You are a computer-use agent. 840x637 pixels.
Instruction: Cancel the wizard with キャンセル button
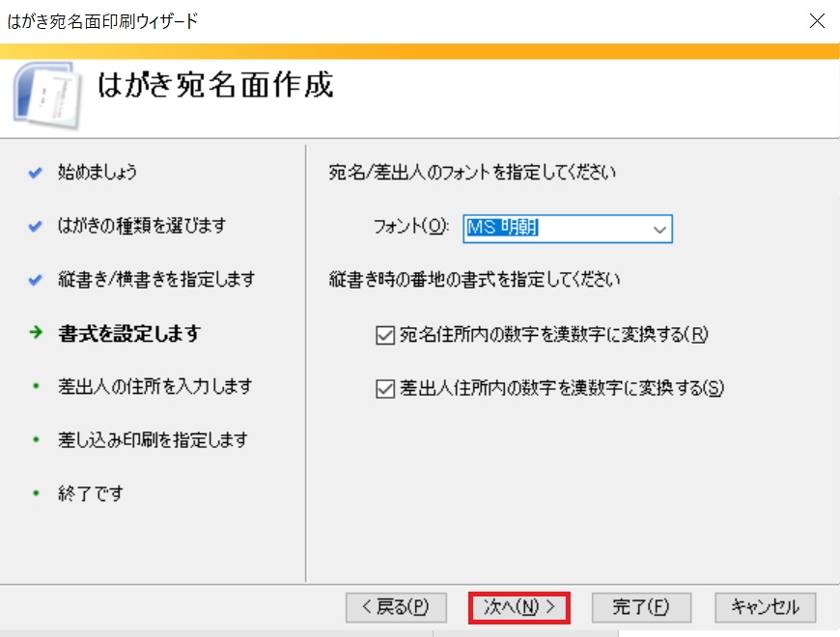[x=765, y=607]
